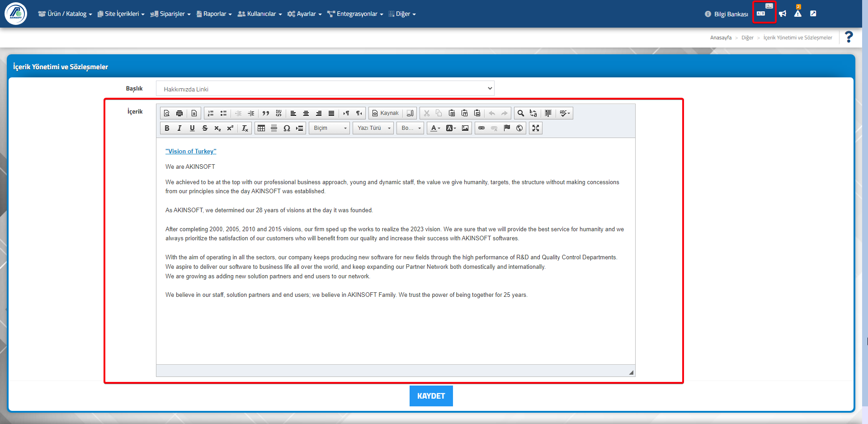Open the Yazı Türü font dropdown
The image size is (868, 424).
click(373, 128)
